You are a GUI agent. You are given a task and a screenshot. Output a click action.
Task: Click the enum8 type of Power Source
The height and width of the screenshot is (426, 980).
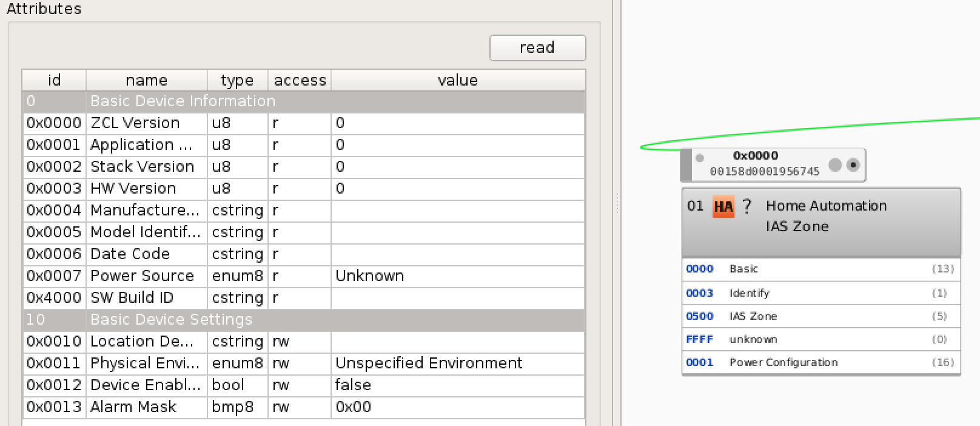pyautogui.click(x=238, y=276)
